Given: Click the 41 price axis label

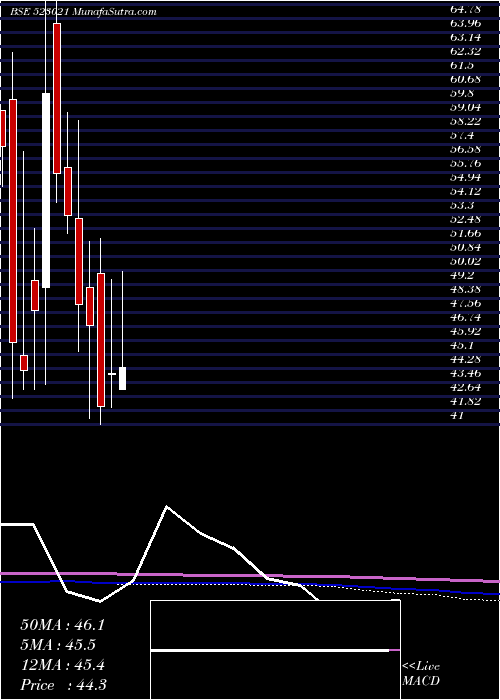Looking at the screenshot, I should pos(458,416).
